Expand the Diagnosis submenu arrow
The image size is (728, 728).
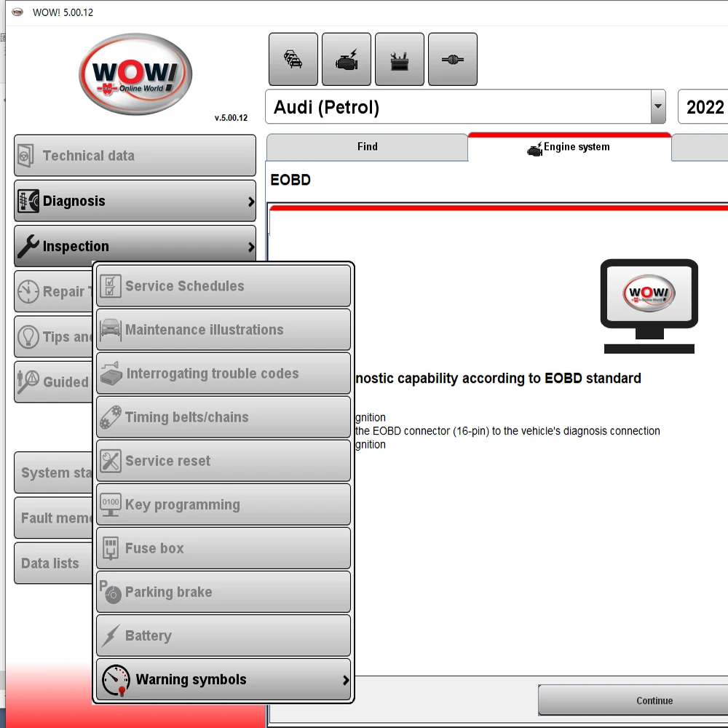coord(251,202)
